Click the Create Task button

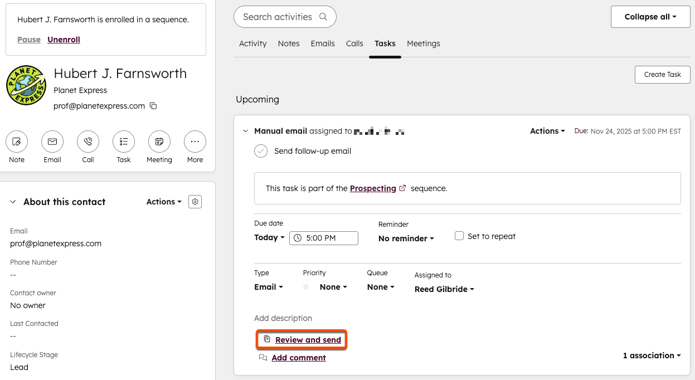(x=662, y=74)
